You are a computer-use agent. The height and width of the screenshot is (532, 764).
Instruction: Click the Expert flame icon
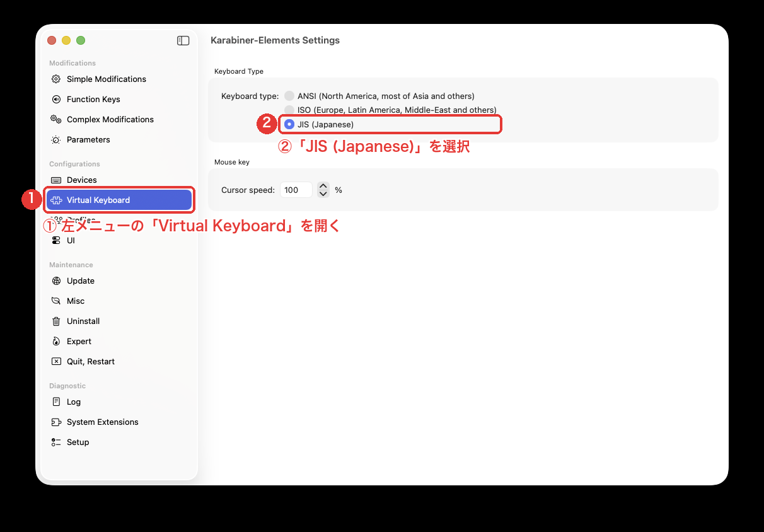pos(55,341)
